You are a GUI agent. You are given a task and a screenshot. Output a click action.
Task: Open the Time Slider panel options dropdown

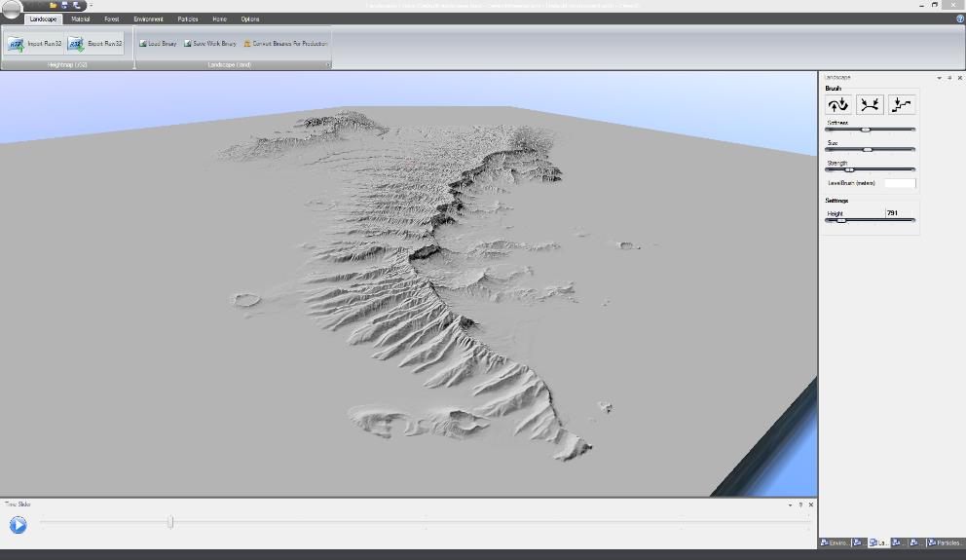(790, 504)
